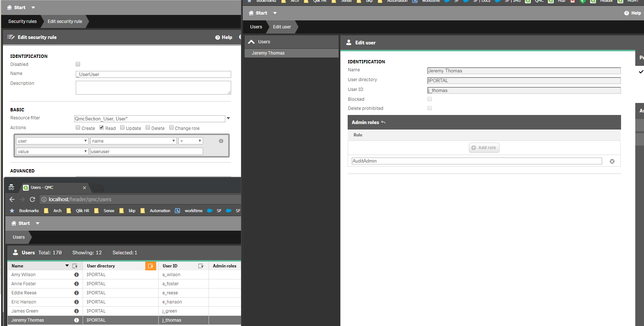Open the worldtime bookmark in Users window
Viewport: 644px width, 326px height.
tap(189, 211)
